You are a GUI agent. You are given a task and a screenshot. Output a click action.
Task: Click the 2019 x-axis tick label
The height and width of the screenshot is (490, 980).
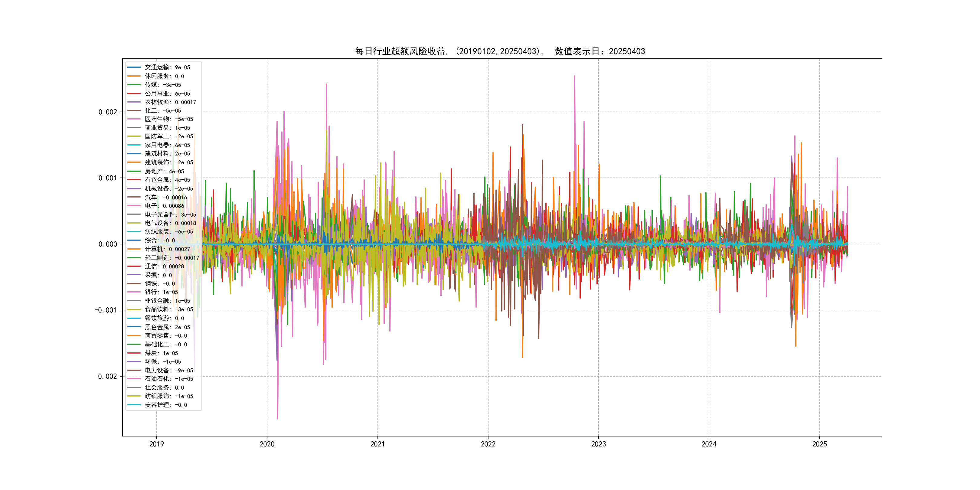156,444
